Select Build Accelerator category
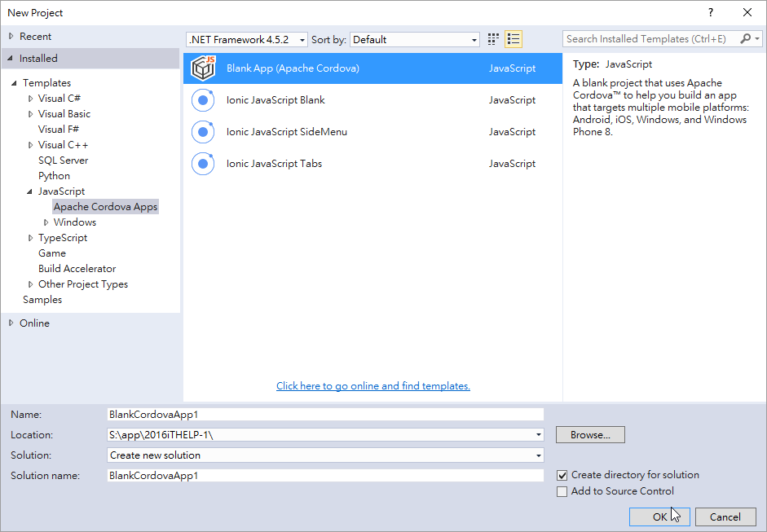 click(77, 269)
